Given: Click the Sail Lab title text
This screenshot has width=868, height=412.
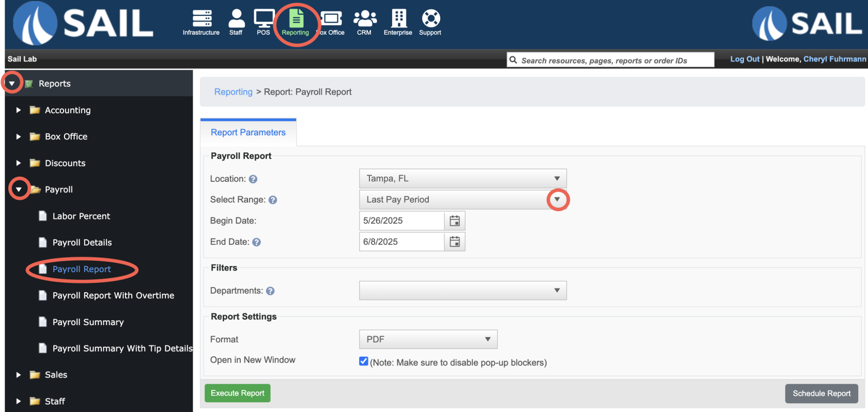Looking at the screenshot, I should pyautogui.click(x=22, y=59).
